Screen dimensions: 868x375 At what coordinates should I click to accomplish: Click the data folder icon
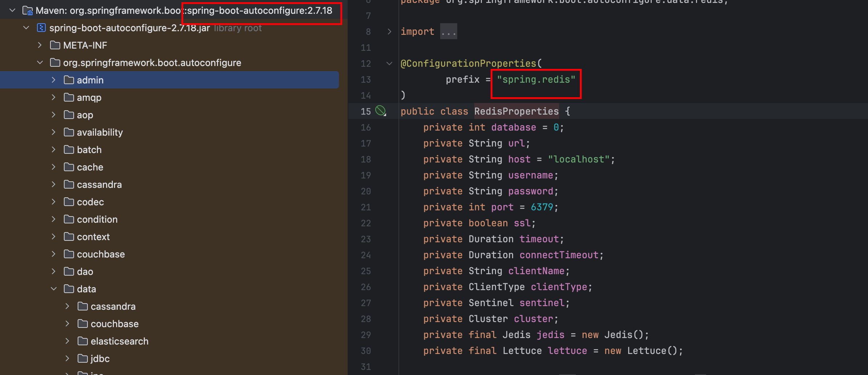pos(69,289)
